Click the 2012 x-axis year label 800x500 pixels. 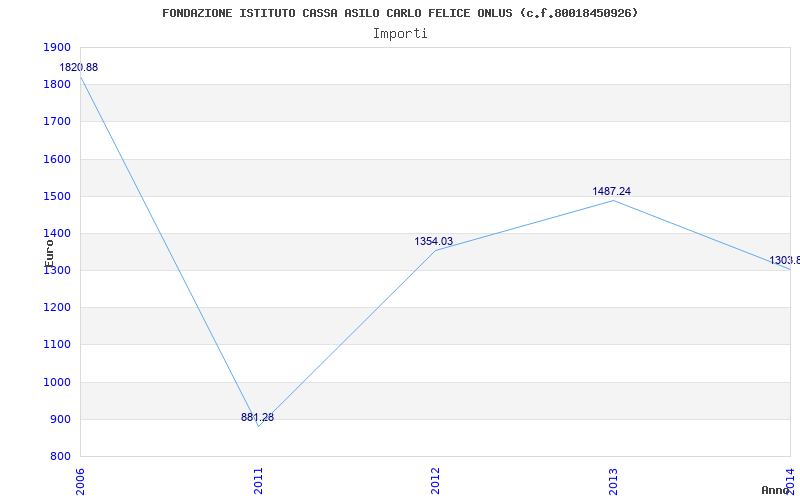(x=435, y=481)
